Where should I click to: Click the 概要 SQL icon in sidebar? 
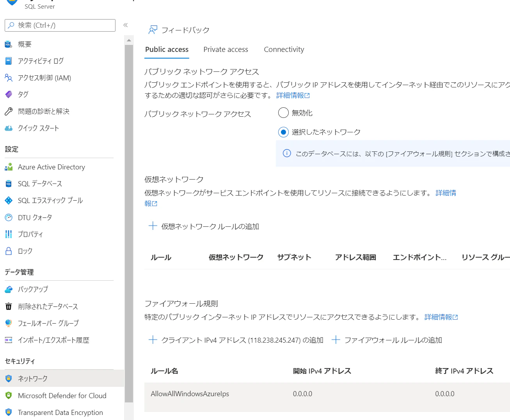[8, 44]
